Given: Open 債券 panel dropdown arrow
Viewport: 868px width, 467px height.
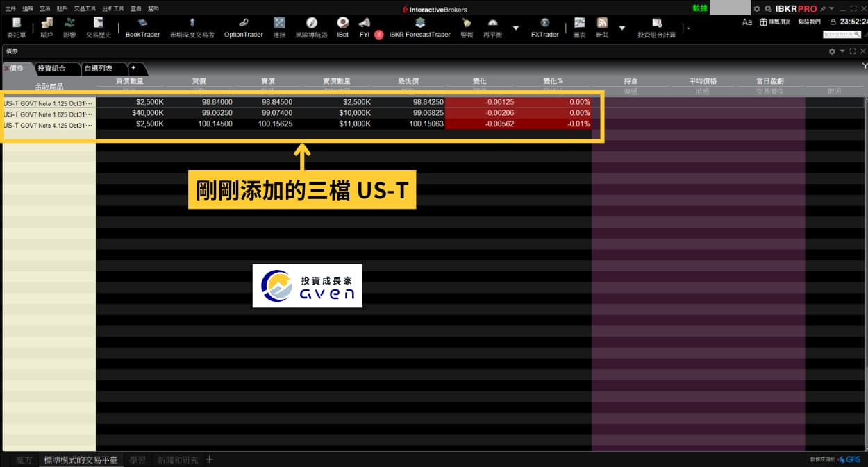Looking at the screenshot, I should pos(842,51).
